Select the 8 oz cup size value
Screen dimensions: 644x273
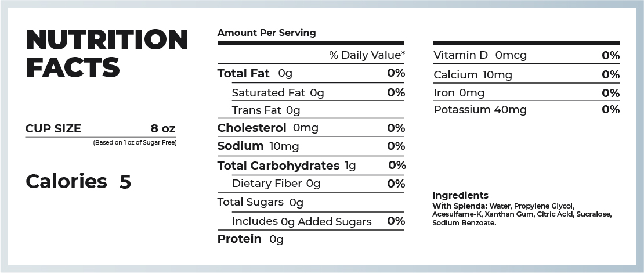pyautogui.click(x=162, y=129)
